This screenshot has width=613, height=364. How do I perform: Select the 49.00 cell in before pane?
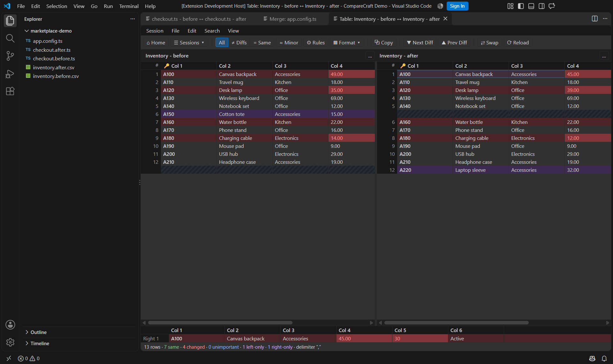point(351,74)
